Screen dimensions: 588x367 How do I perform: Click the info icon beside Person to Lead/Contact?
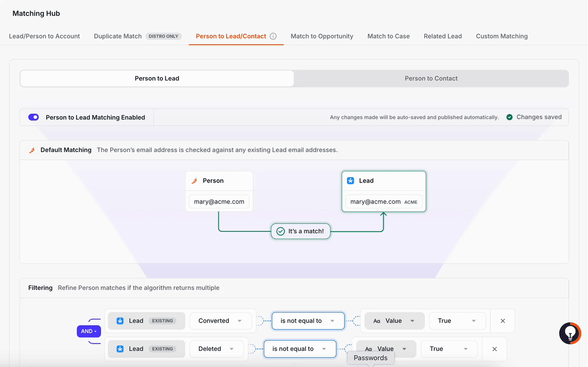(x=273, y=36)
